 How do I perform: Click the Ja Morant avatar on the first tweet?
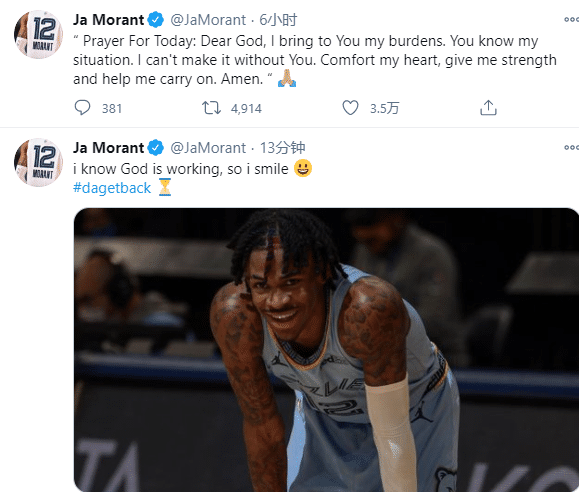pyautogui.click(x=38, y=34)
